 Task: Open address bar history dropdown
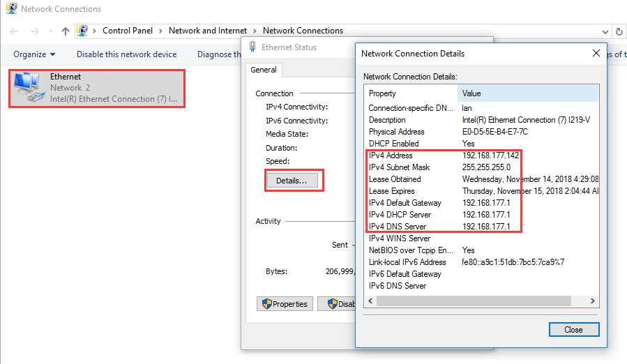(x=605, y=31)
